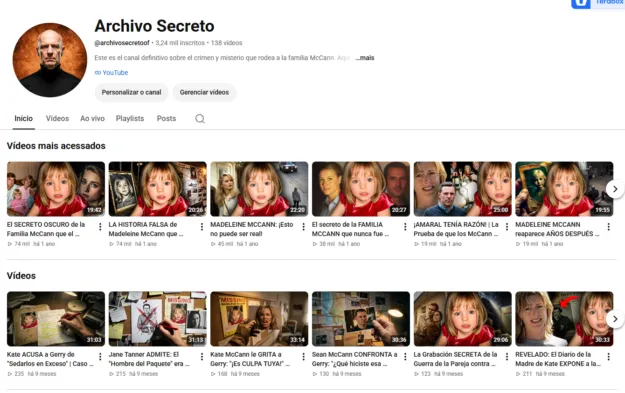Viewport: 625px width, 393px height.
Task: Play thumbnail with 31:13 duration
Action: (x=157, y=319)
